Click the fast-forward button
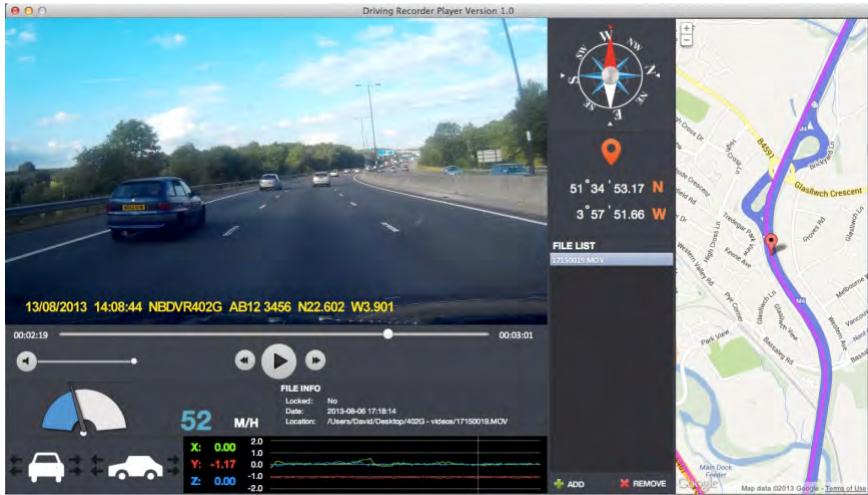The height and width of the screenshot is (495, 868). [x=316, y=360]
